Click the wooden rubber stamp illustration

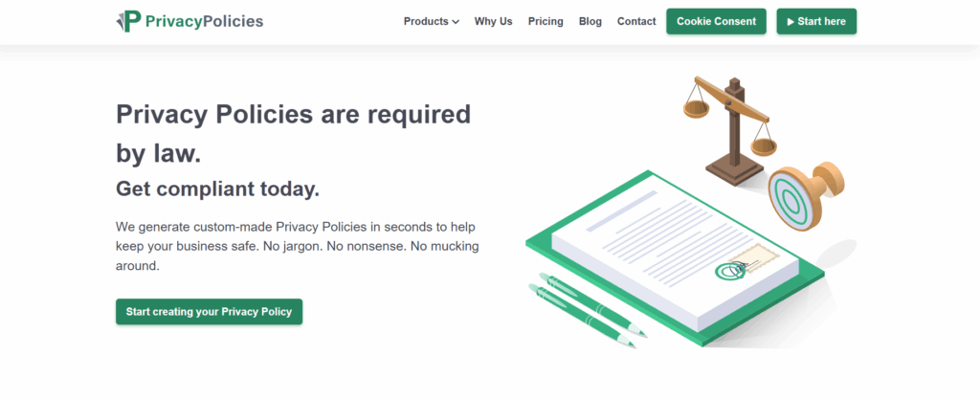tap(806, 196)
